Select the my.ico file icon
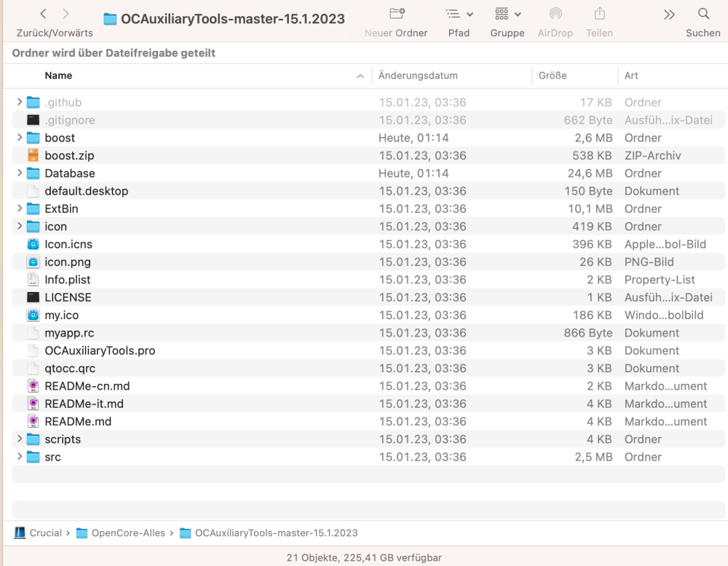The width and height of the screenshot is (728, 566). 33,315
